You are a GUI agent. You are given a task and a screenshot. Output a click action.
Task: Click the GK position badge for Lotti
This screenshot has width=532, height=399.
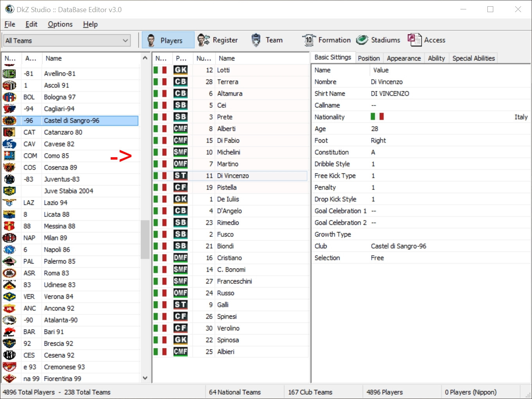pyautogui.click(x=181, y=70)
